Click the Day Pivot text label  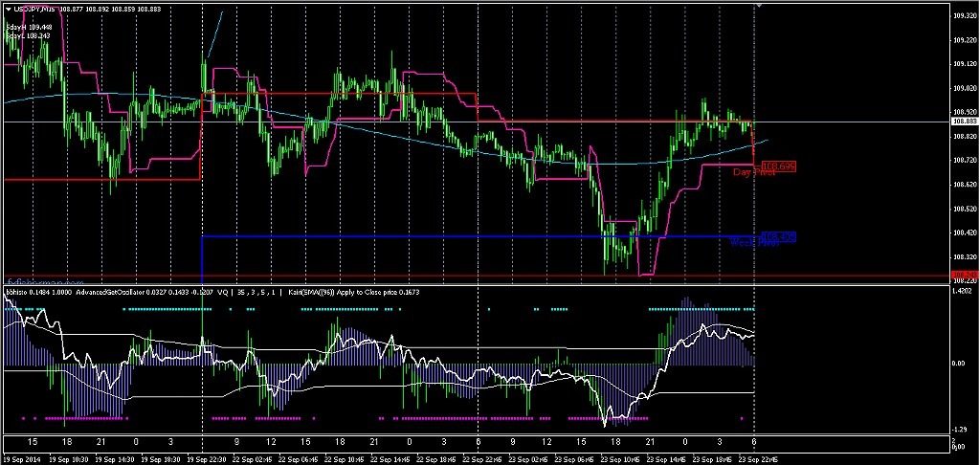click(x=752, y=173)
